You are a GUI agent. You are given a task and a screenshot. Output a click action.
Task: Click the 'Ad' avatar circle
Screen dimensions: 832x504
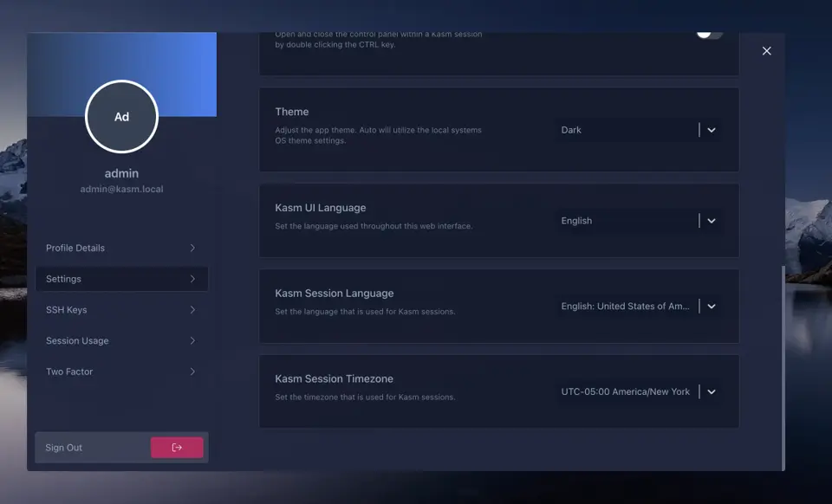click(121, 117)
